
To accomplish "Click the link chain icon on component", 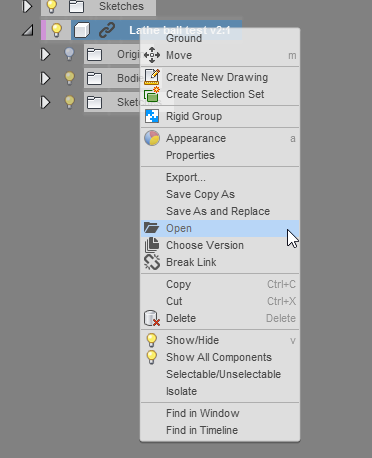I will click(x=107, y=30).
